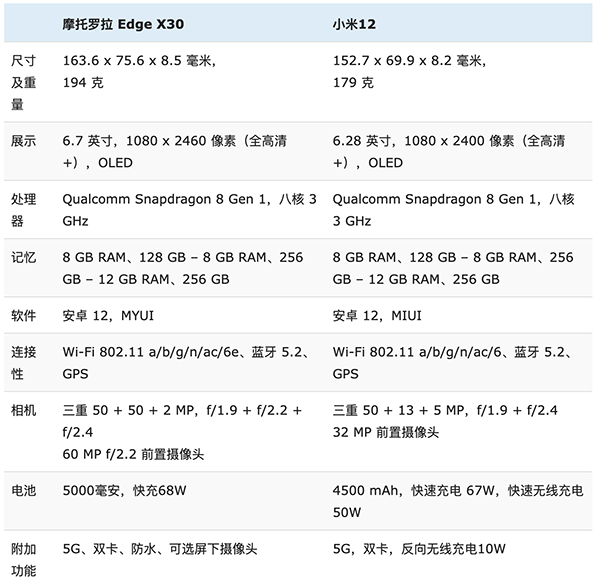Viewport: 600px width, 582px height.
Task: Click the 展示 row label
Action: pos(23,141)
